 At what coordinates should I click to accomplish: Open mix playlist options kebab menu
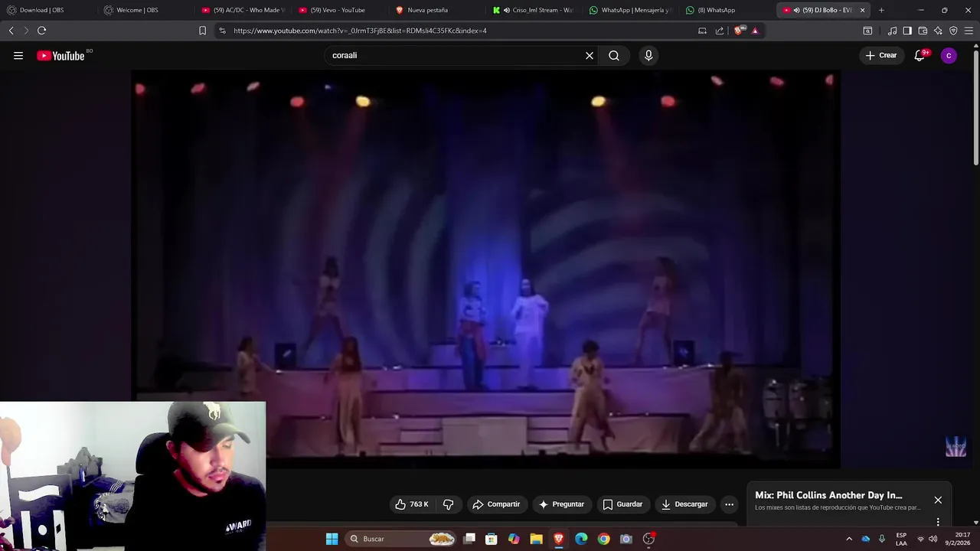pos(938,522)
